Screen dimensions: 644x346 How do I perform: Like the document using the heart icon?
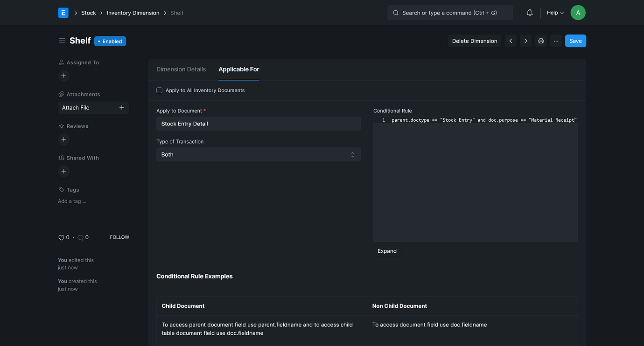pos(61,237)
